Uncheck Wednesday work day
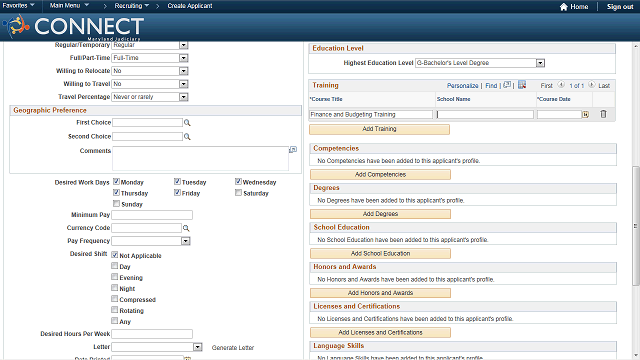Image resolution: width=640 pixels, height=360 pixels. coord(238,182)
